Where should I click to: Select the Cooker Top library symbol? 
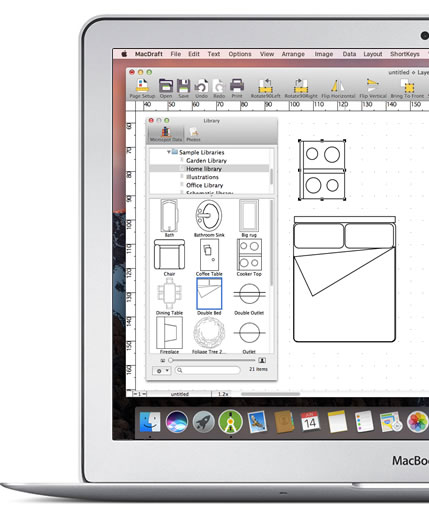tap(249, 257)
